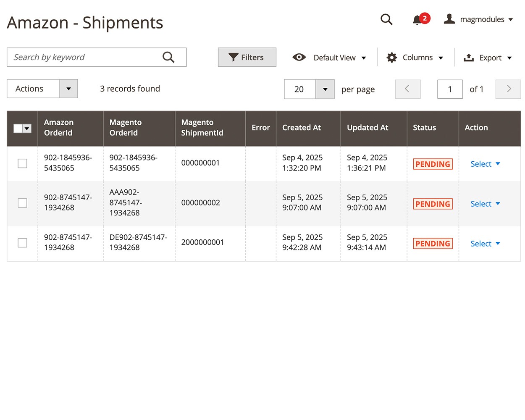Viewport: 525px width, 420px height.
Task: Go to previous page with left chevron
Action: click(x=407, y=89)
